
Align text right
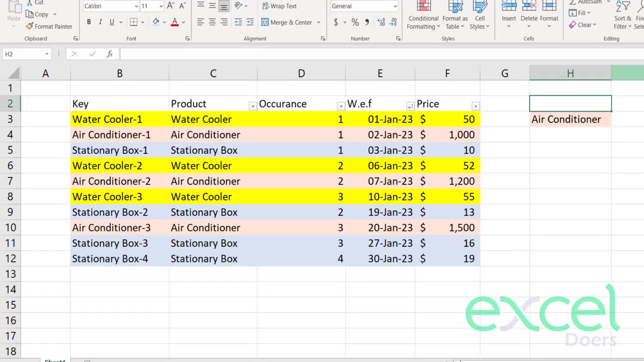coord(224,22)
